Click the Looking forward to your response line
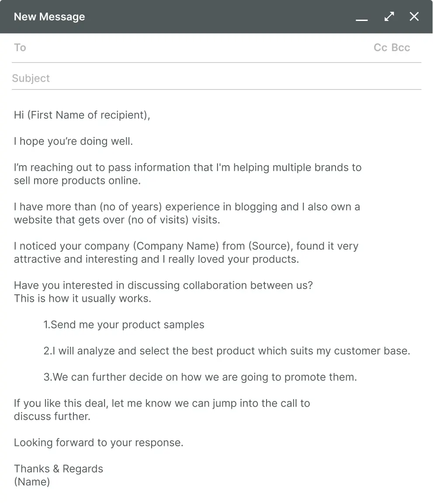Viewport: 433px width, 504px height. click(x=99, y=442)
